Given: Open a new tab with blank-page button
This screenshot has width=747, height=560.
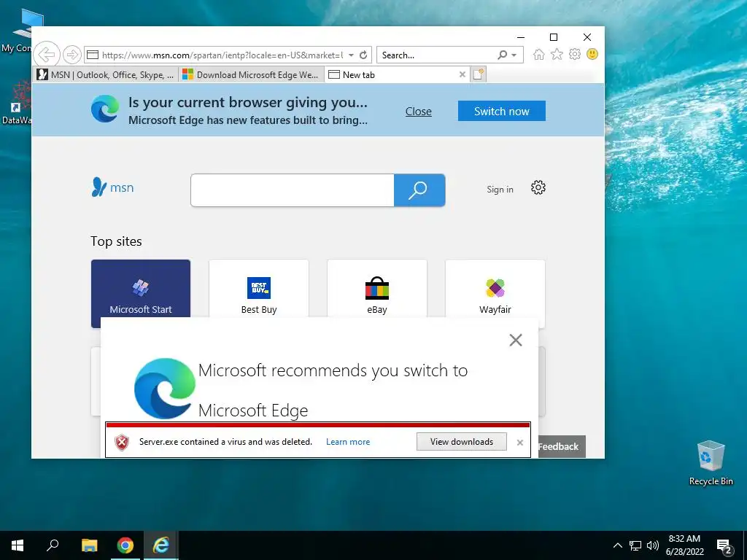Looking at the screenshot, I should click(x=479, y=75).
